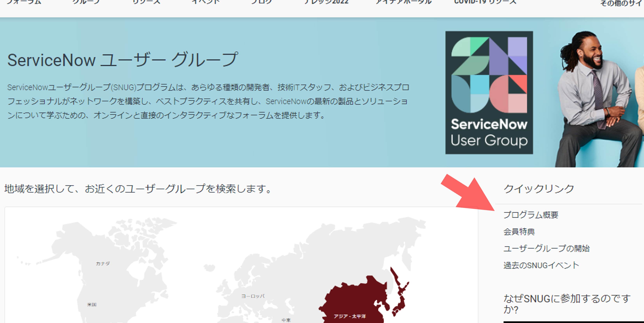Select the ヨーロッパ region on the map
This screenshot has height=323, width=644.
coord(253,296)
